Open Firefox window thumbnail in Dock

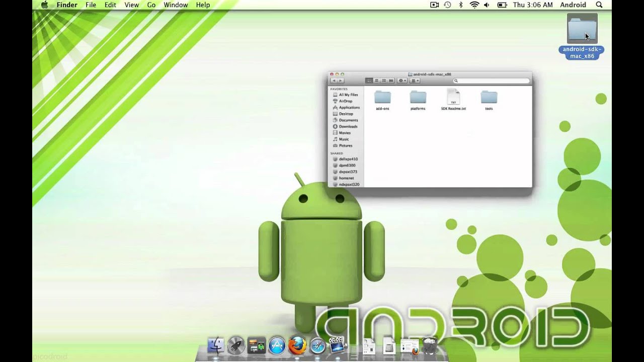[410, 346]
